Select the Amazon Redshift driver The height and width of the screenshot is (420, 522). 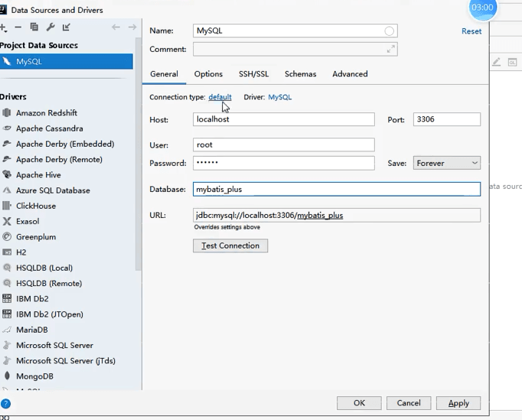(x=46, y=112)
